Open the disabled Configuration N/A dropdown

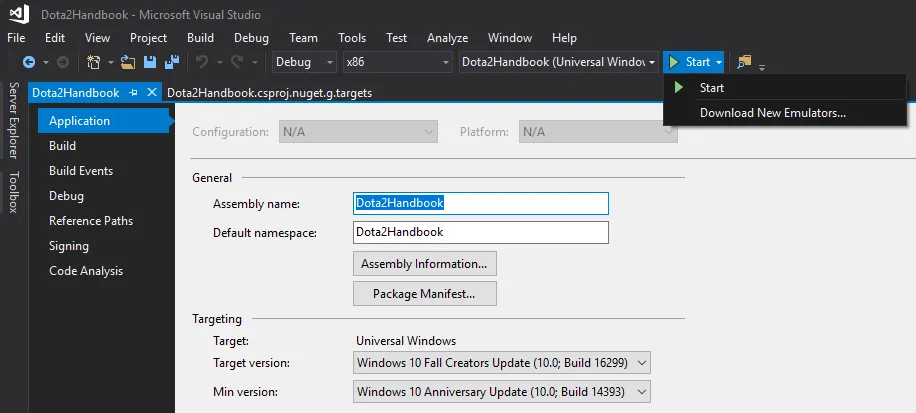[358, 132]
